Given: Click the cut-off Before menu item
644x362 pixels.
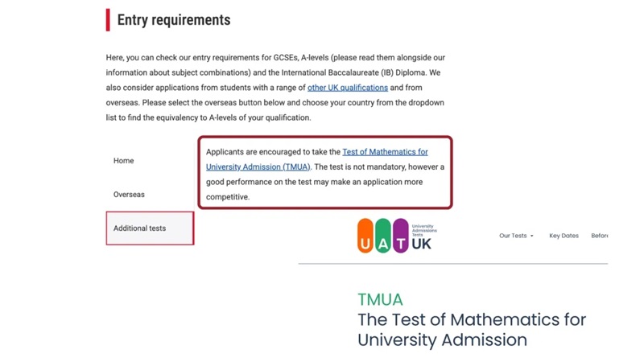Looking at the screenshot, I should click(599, 236).
